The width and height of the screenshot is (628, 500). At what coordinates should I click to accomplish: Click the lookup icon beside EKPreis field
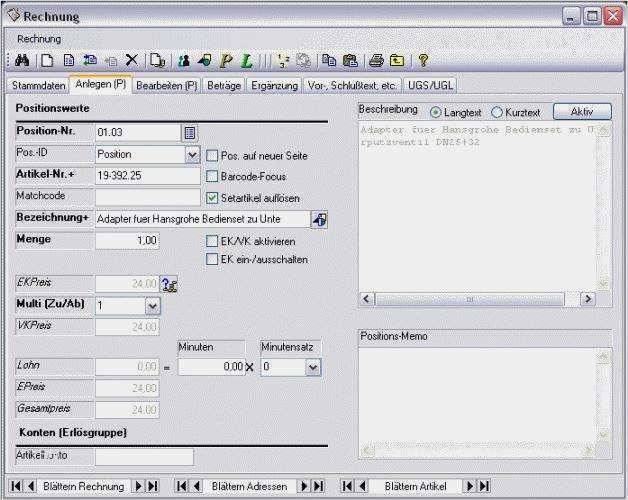pos(169,284)
